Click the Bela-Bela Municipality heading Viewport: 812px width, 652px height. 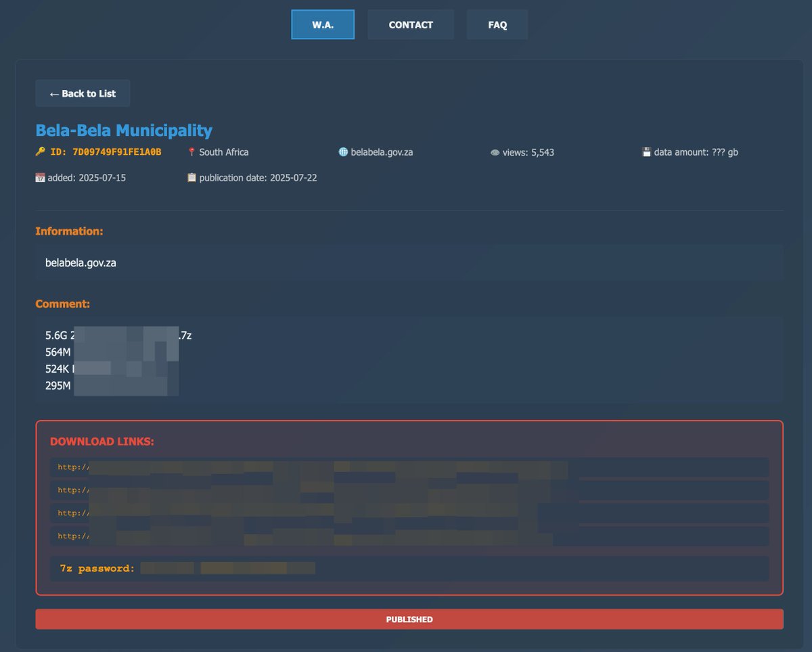pos(124,130)
